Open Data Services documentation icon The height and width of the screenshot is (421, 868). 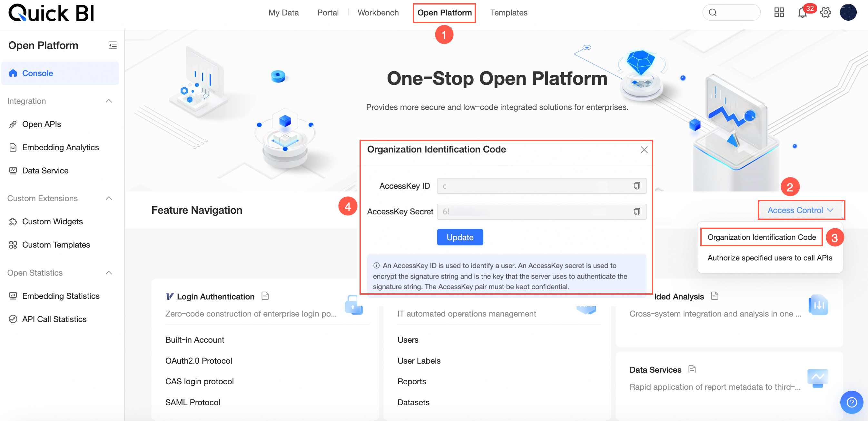point(692,369)
